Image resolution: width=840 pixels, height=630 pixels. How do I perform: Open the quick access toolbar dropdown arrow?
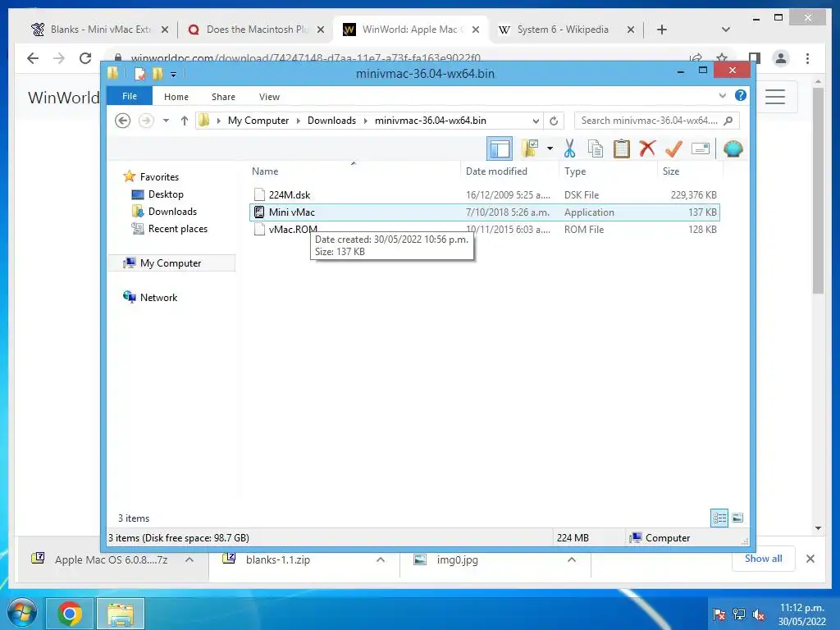[173, 75]
